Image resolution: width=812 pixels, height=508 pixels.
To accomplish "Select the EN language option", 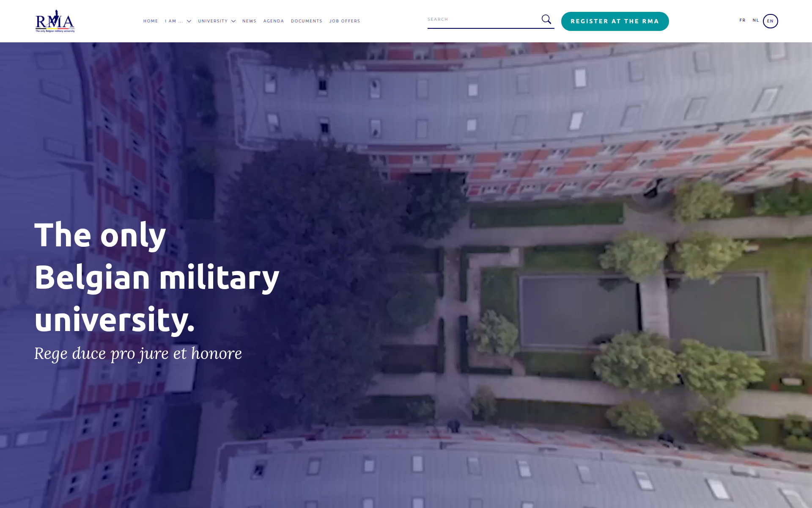I will point(771,21).
